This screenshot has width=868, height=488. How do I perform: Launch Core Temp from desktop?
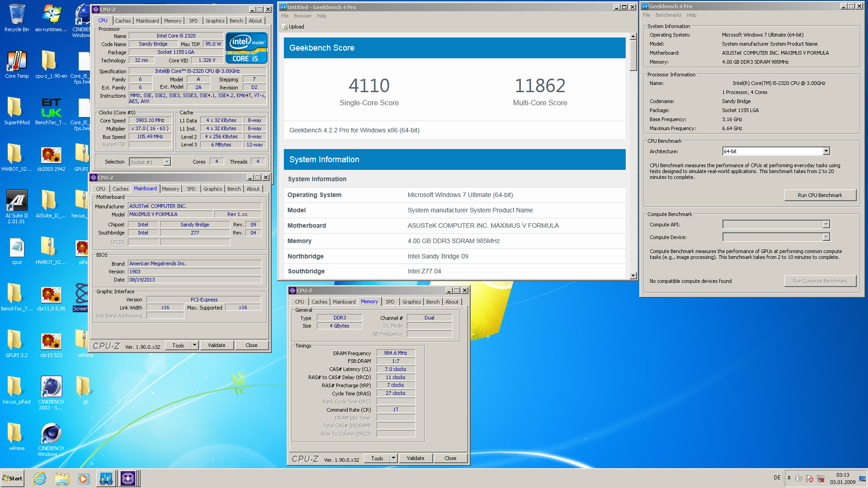tap(17, 65)
